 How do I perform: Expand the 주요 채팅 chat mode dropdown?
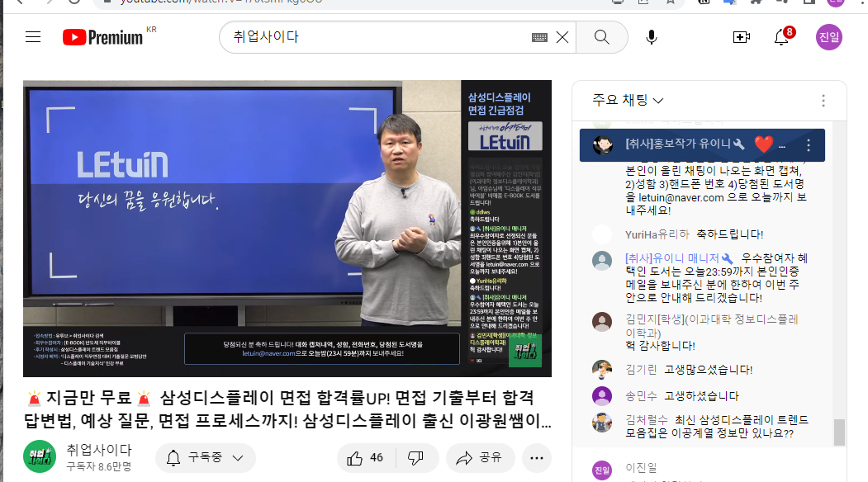628,100
